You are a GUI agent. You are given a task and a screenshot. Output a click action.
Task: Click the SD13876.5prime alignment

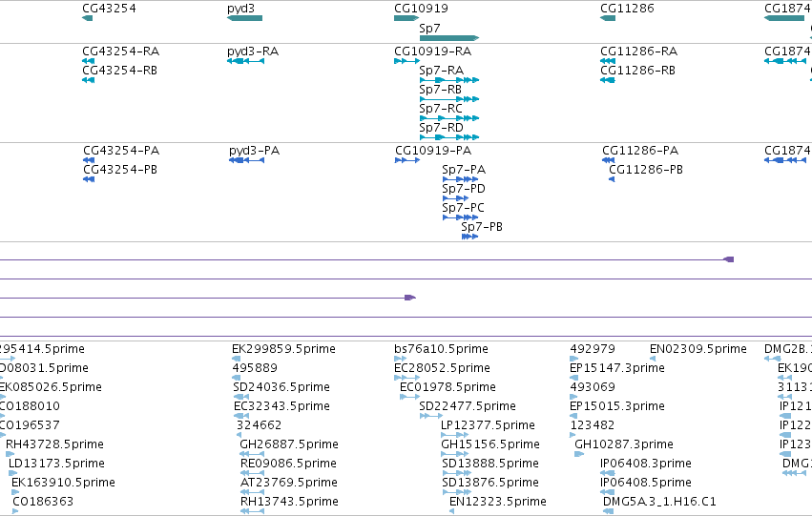(490, 483)
